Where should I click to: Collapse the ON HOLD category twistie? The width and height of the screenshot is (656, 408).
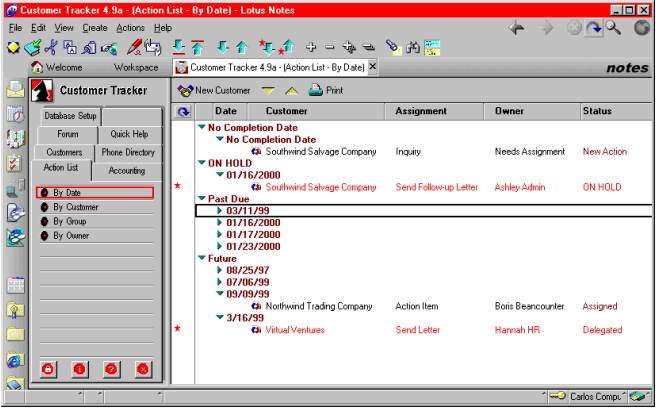(202, 163)
